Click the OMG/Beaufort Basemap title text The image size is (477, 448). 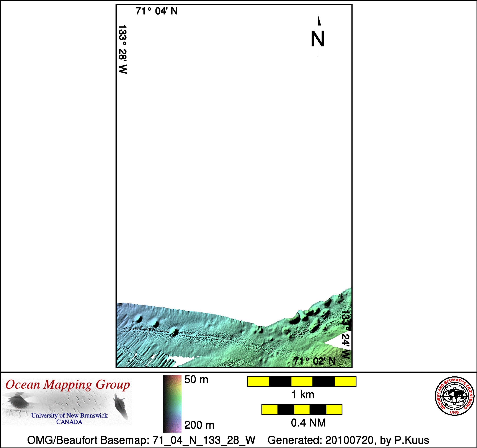(x=141, y=440)
